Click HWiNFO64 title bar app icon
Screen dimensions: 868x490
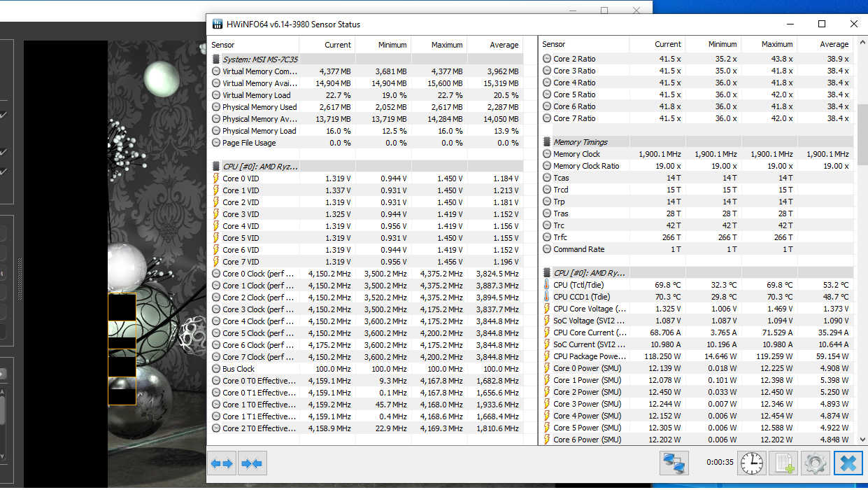pos(218,24)
